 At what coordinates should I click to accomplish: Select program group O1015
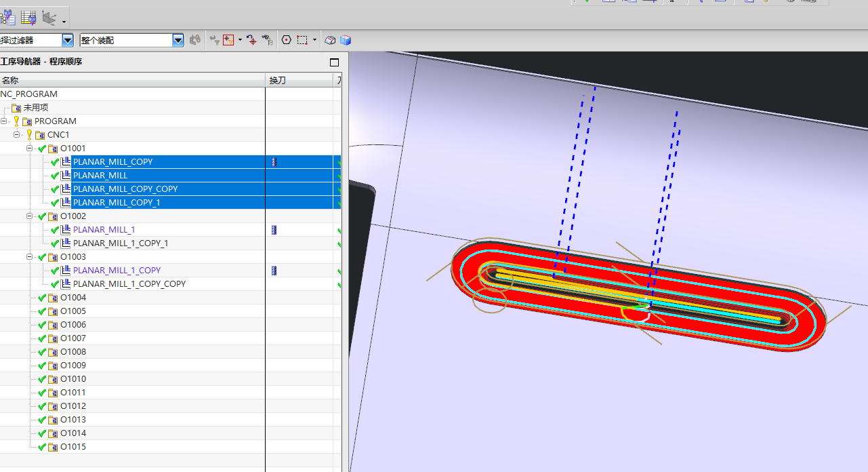pos(73,447)
